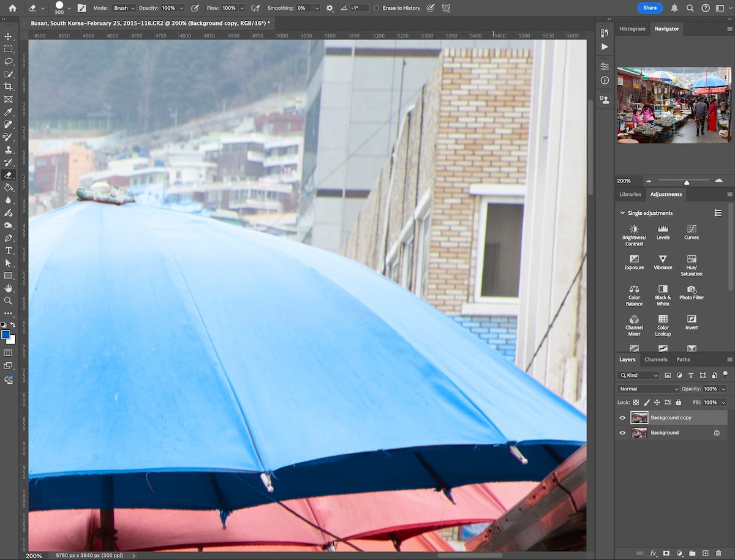The width and height of the screenshot is (735, 560).
Task: Switch to the Channels tab
Action: (x=655, y=359)
